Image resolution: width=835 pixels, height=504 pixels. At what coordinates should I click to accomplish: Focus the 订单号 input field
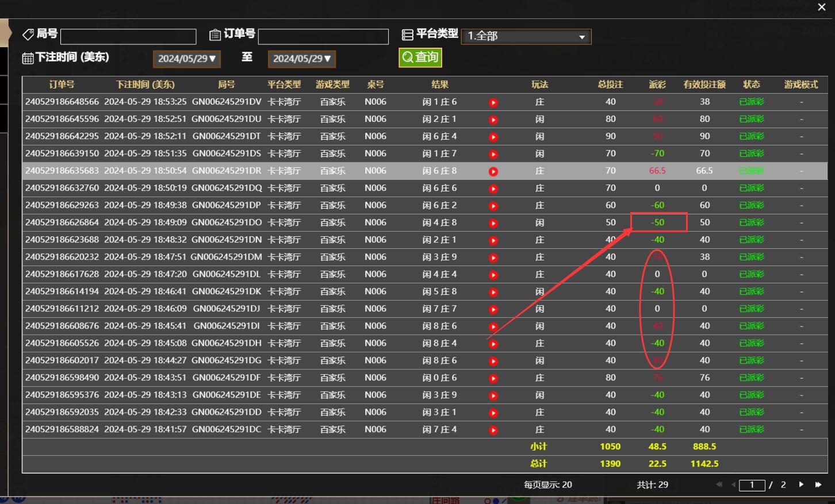coord(323,37)
